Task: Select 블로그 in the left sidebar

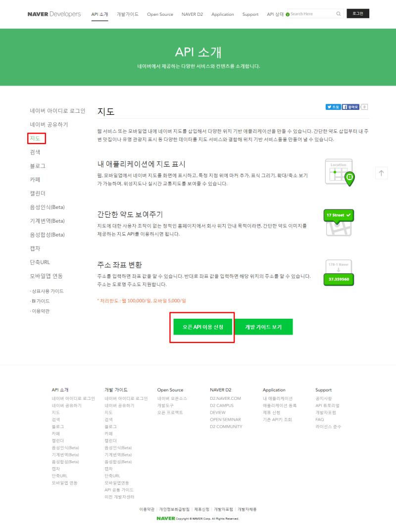Action: 38,166
